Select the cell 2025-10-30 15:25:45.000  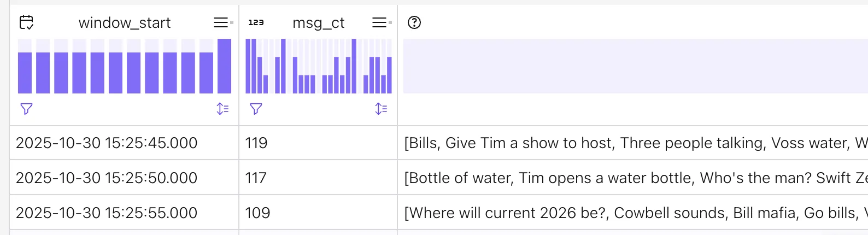(107, 143)
